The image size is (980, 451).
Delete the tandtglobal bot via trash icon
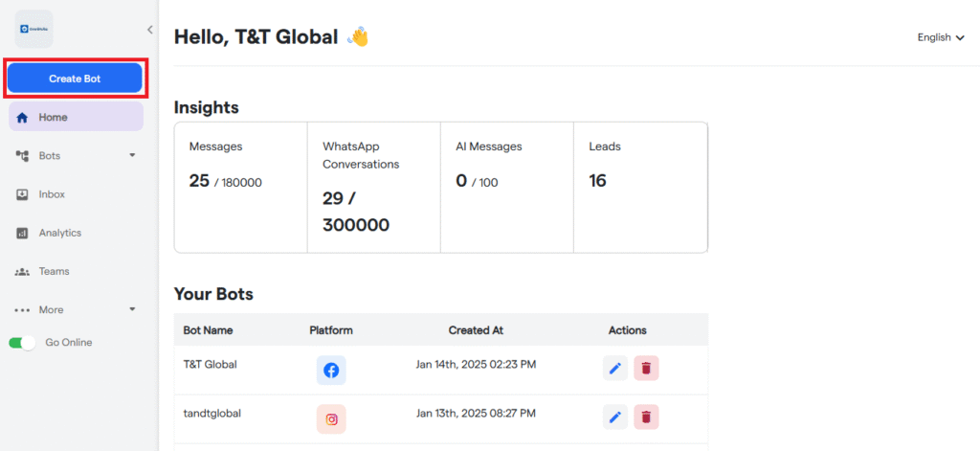pyautogui.click(x=647, y=417)
